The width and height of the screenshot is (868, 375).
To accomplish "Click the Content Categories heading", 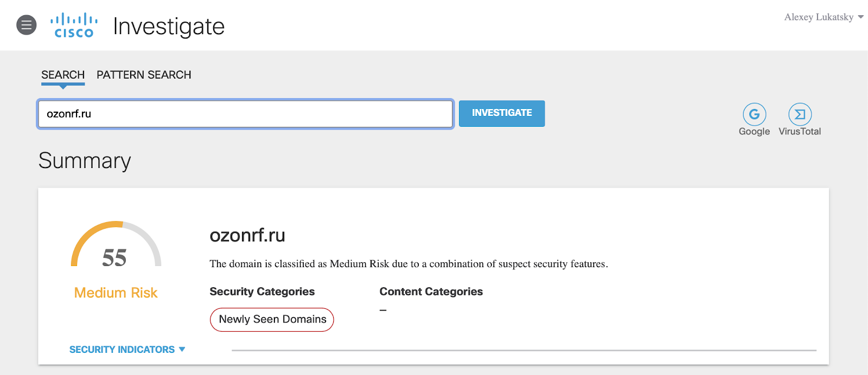I will pos(431,292).
